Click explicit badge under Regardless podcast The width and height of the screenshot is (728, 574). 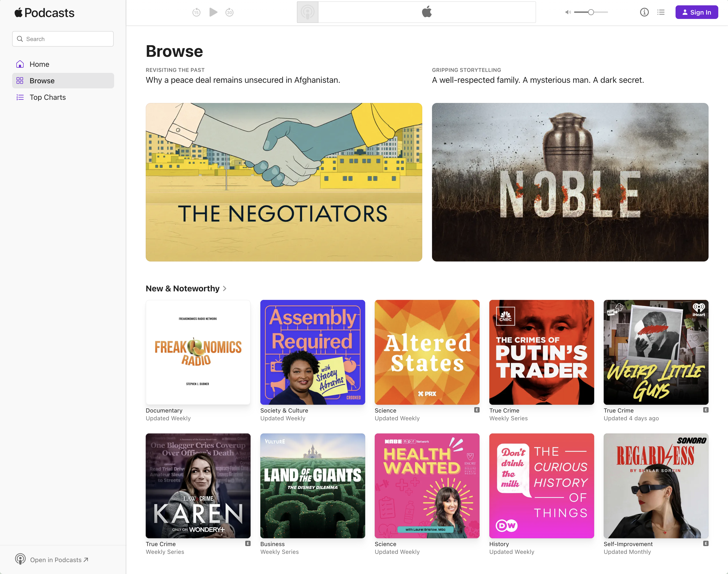click(x=706, y=543)
